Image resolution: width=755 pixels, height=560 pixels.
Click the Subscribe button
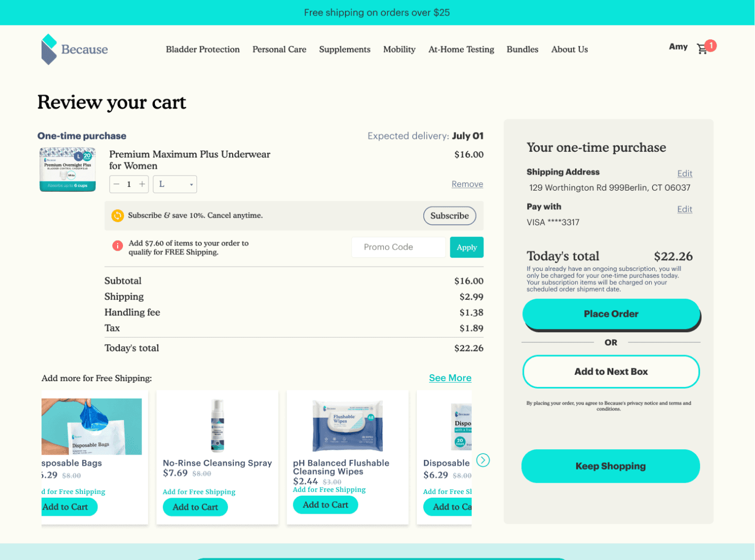(x=450, y=216)
